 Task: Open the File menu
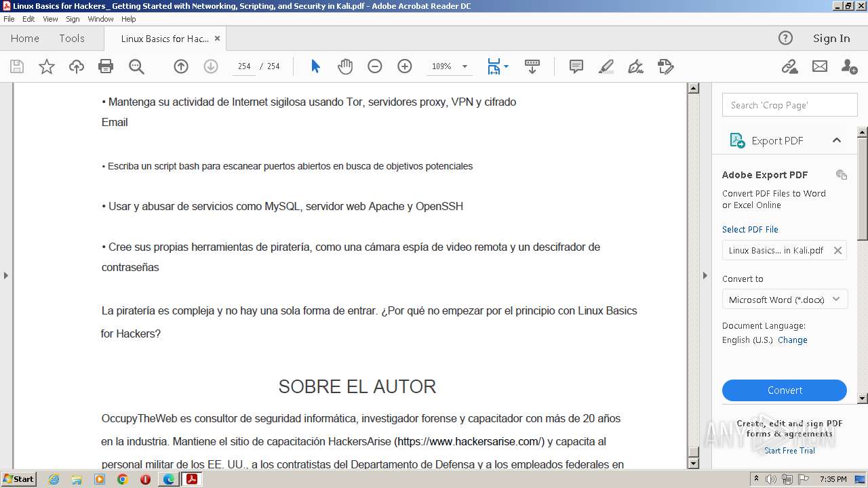coord(9,19)
